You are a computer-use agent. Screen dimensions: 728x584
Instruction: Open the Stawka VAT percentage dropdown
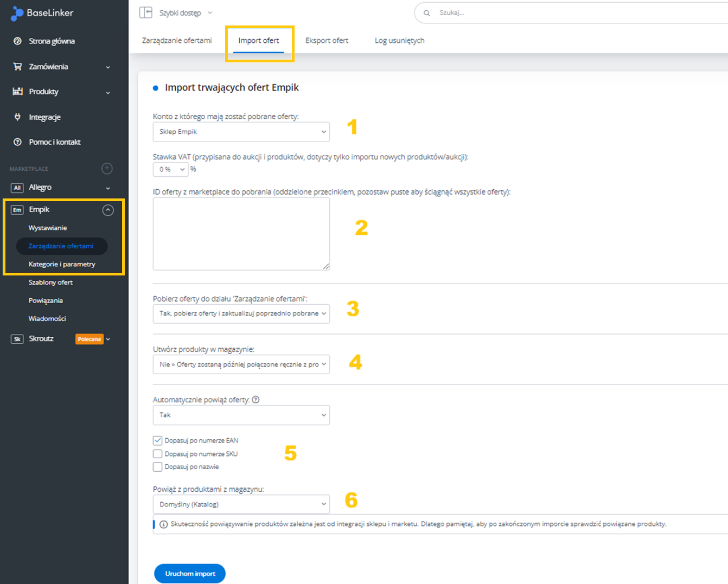[170, 170]
